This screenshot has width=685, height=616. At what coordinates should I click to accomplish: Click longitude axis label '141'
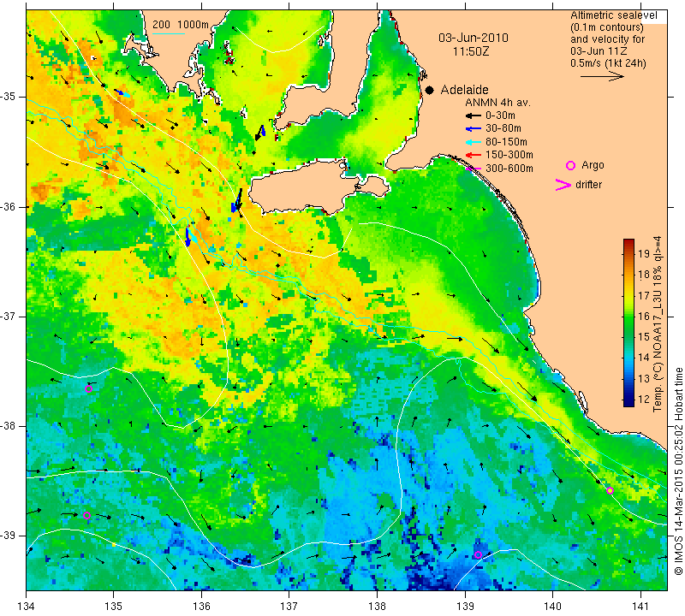coord(640,607)
